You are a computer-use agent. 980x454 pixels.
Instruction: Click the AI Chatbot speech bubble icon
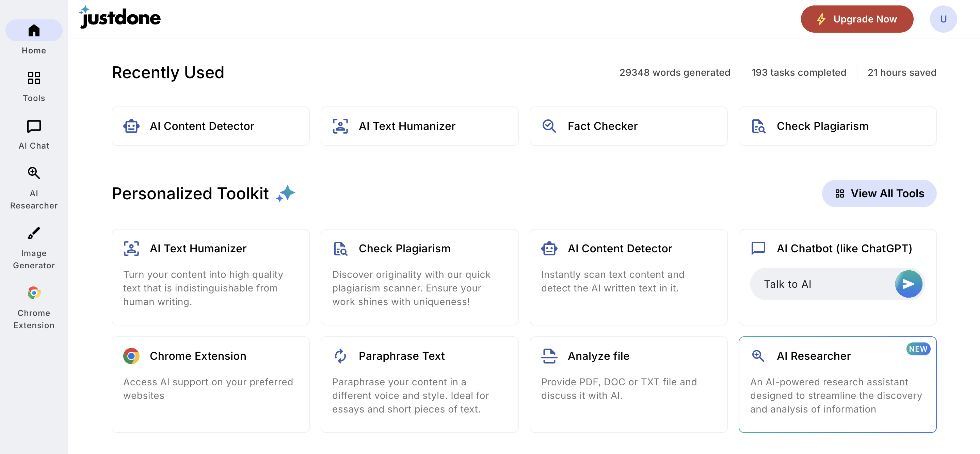(758, 249)
